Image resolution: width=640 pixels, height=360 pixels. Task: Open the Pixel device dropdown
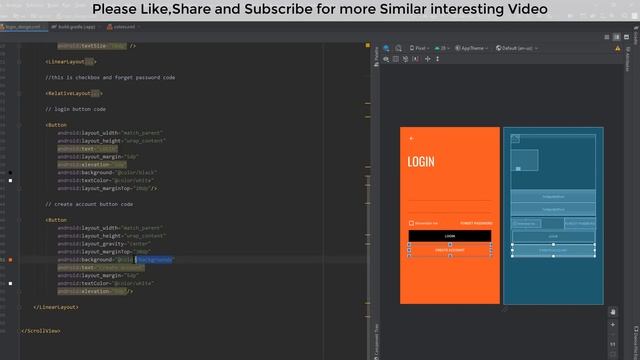[x=419, y=48]
